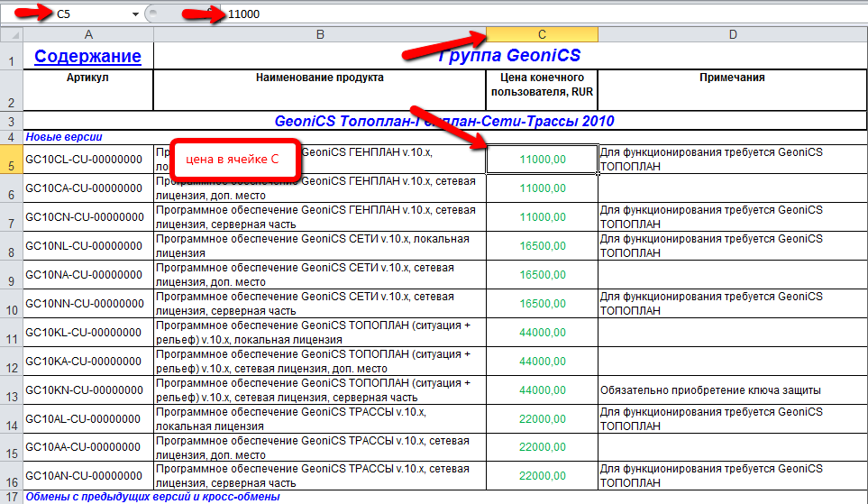Select column D header
Viewport: 868px width, 504px height.
(x=733, y=34)
